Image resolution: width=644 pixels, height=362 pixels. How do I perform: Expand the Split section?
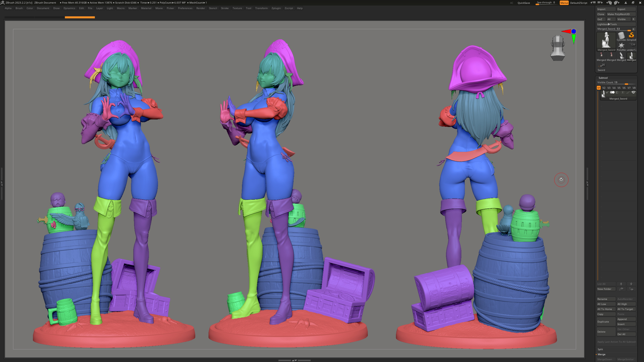[600, 349]
